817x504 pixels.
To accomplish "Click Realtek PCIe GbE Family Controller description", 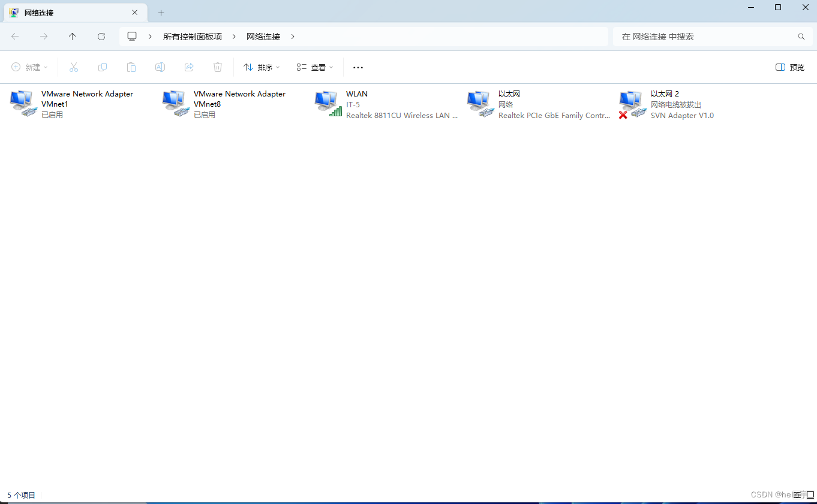I will coord(554,116).
